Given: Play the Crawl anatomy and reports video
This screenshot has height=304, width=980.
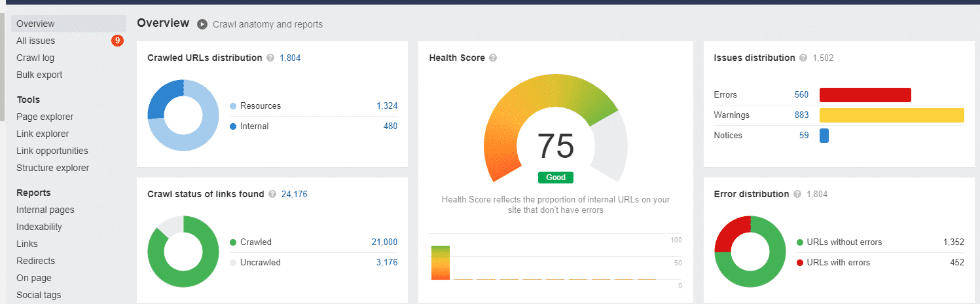Looking at the screenshot, I should click(202, 24).
